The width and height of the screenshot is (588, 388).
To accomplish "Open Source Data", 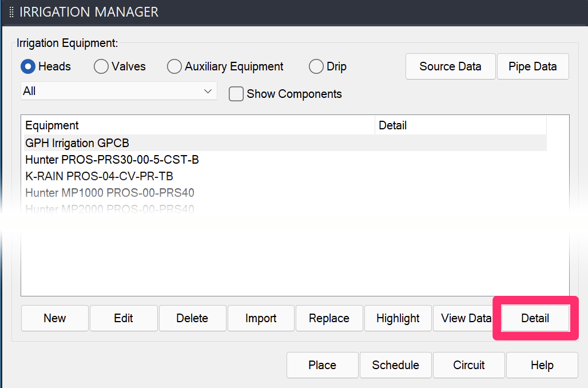I will tap(450, 66).
